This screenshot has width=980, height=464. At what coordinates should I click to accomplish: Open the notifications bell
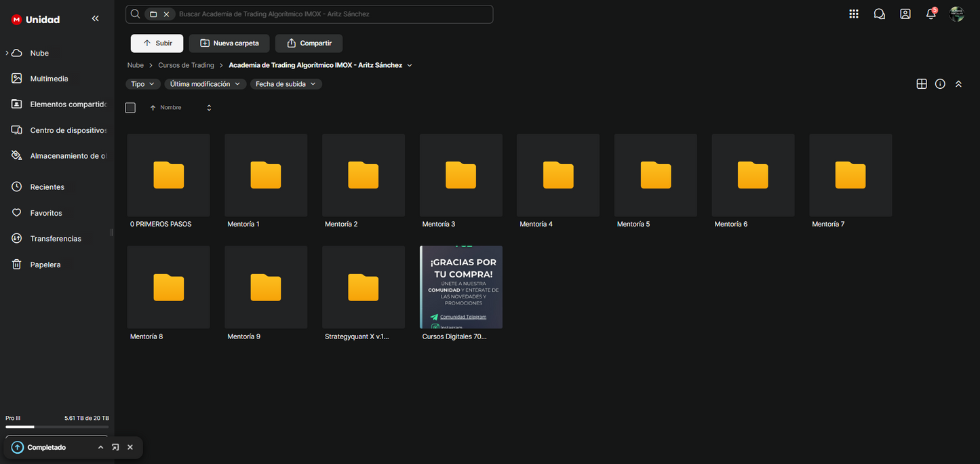pos(931,14)
